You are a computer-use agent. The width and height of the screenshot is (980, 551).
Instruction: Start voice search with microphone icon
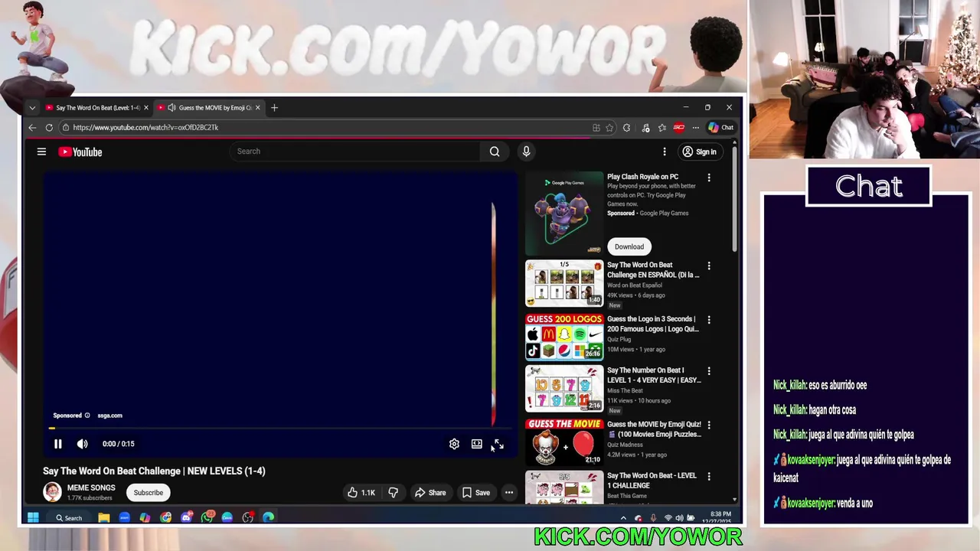pyautogui.click(x=526, y=152)
